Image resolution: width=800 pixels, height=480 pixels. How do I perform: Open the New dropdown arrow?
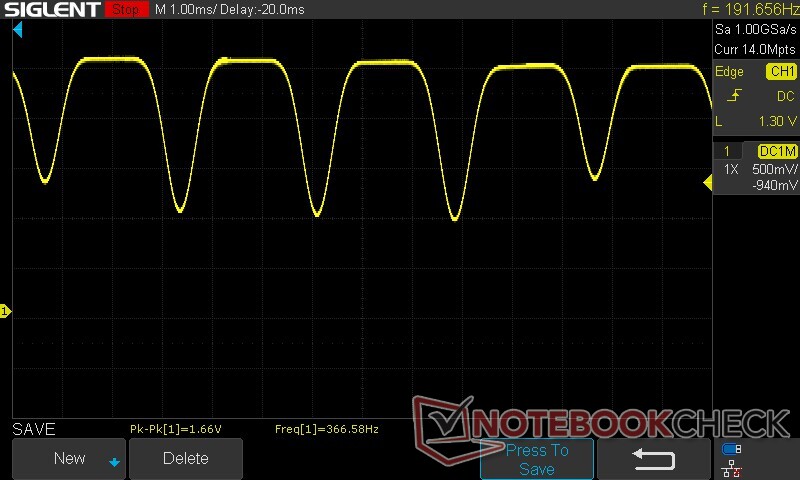pos(114,462)
